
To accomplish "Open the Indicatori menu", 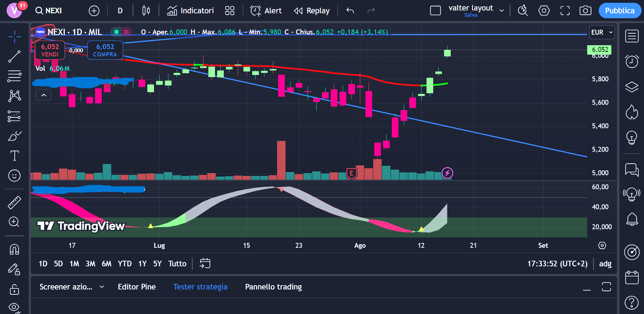I will pos(190,11).
